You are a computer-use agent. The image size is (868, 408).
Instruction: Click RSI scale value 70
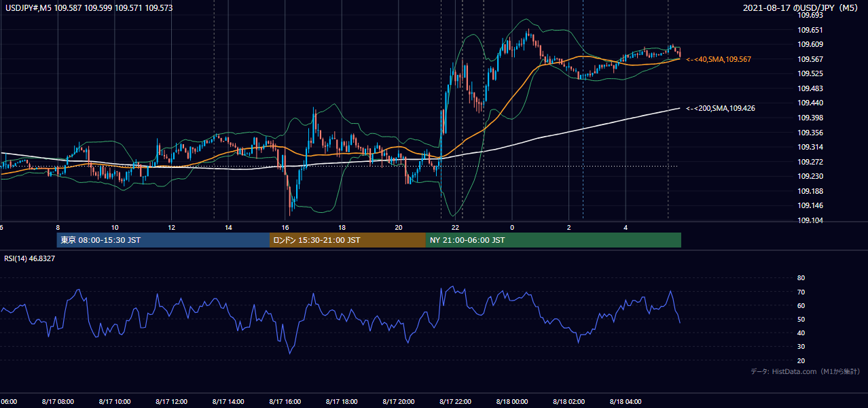801,292
